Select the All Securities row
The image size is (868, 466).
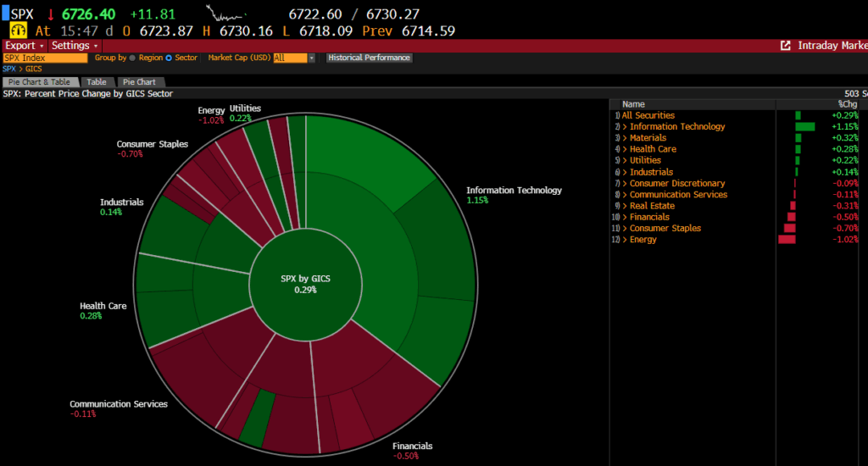648,115
